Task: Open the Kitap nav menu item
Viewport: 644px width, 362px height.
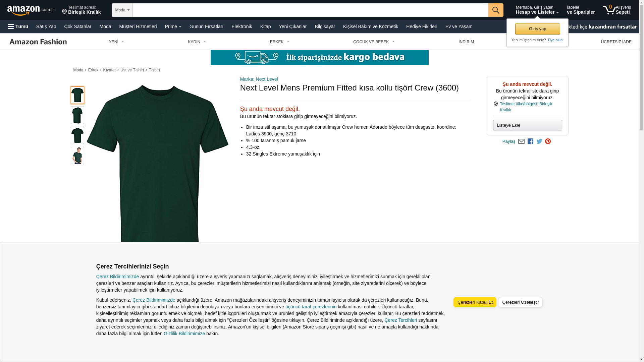Action: coord(265,26)
